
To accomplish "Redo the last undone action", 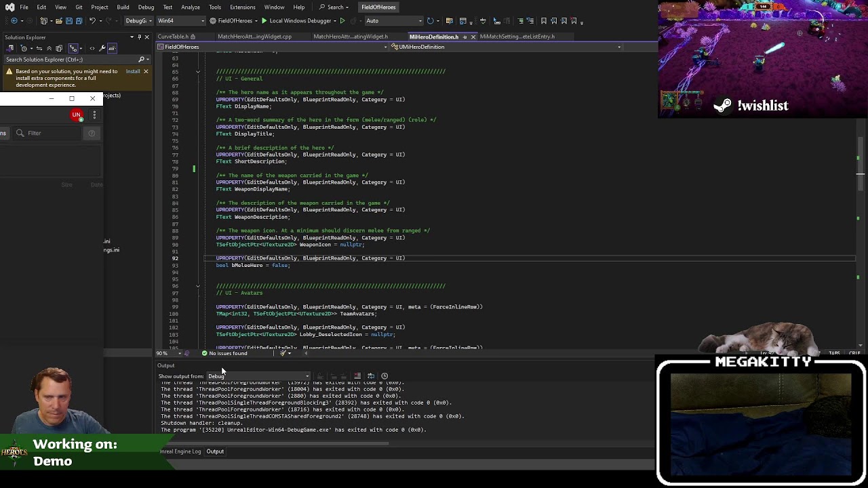I will pyautogui.click(x=108, y=21).
